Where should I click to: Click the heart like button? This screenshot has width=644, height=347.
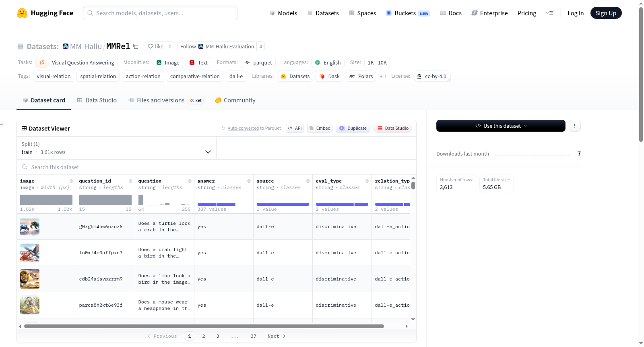point(155,47)
